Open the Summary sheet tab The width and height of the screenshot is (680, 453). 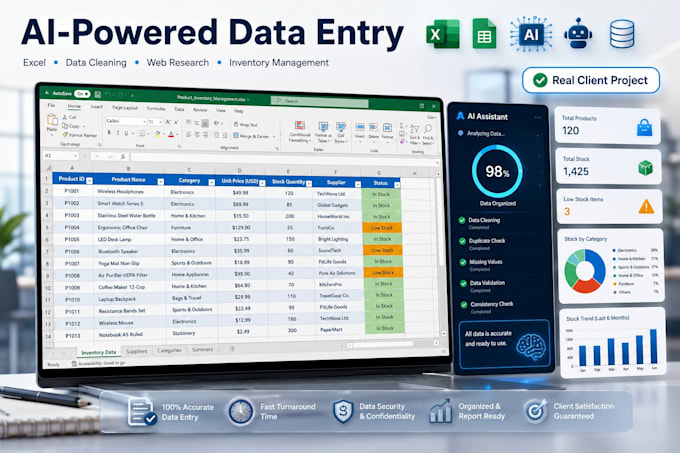click(x=203, y=349)
